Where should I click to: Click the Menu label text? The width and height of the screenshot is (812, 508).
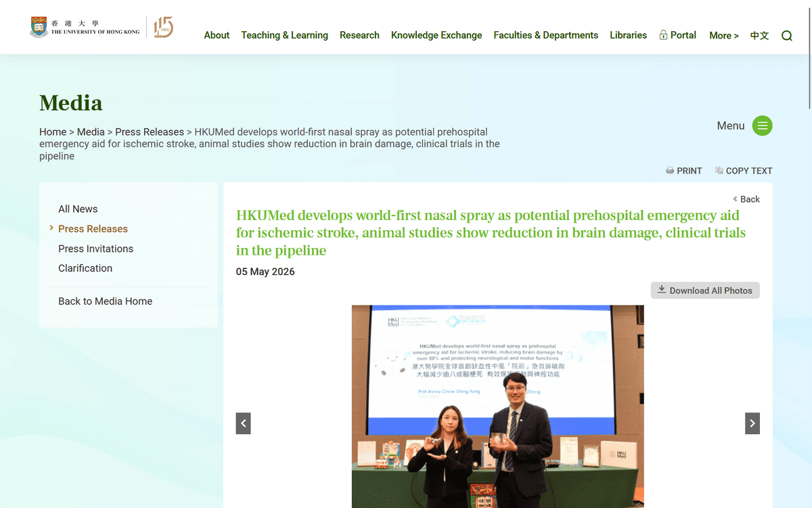tap(731, 125)
